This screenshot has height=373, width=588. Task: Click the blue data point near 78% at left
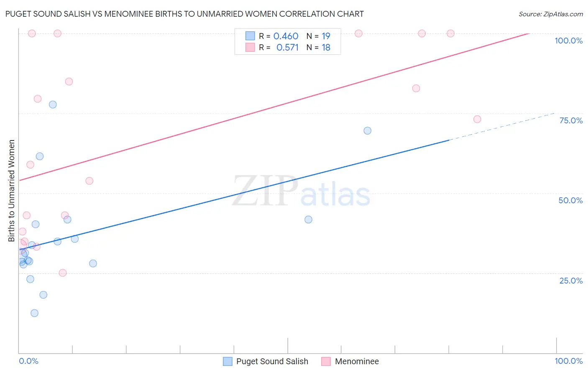click(x=53, y=105)
